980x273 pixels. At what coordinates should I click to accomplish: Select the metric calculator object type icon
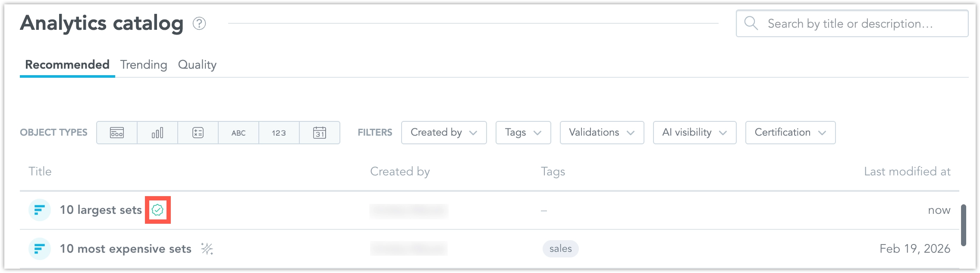[x=198, y=133]
